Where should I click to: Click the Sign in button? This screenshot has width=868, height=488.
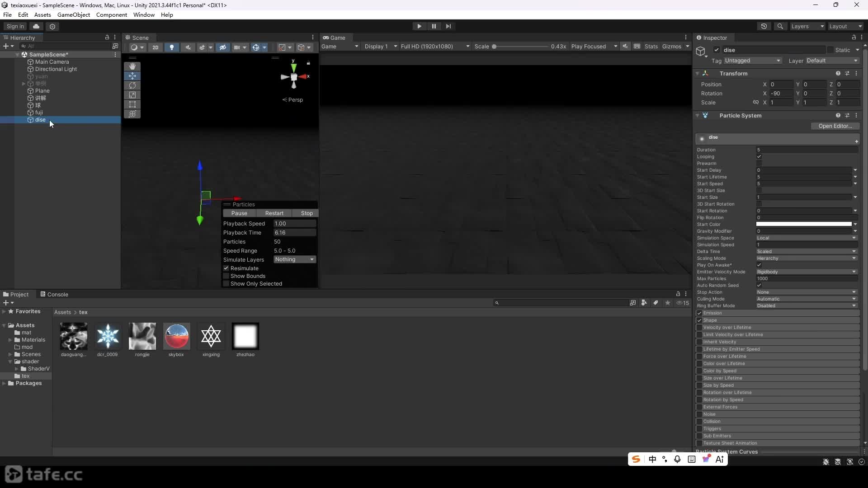click(15, 26)
